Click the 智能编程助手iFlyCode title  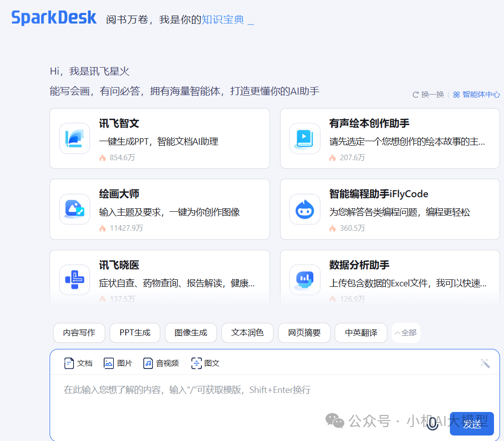click(379, 194)
